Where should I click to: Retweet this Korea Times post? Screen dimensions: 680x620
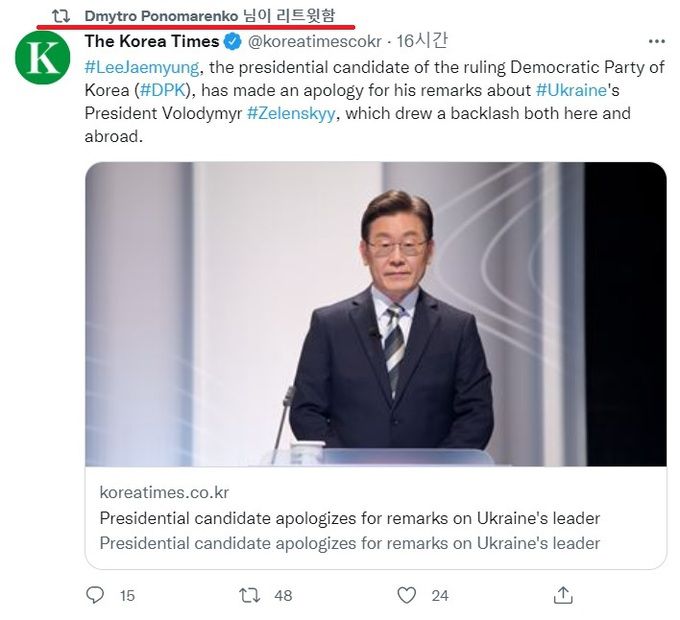coord(250,595)
